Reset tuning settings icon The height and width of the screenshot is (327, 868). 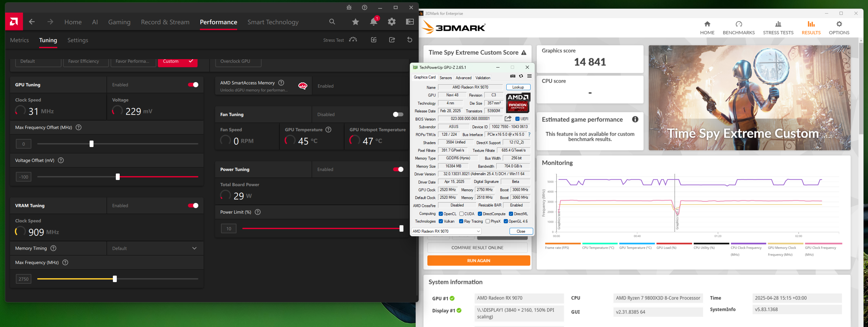[410, 40]
